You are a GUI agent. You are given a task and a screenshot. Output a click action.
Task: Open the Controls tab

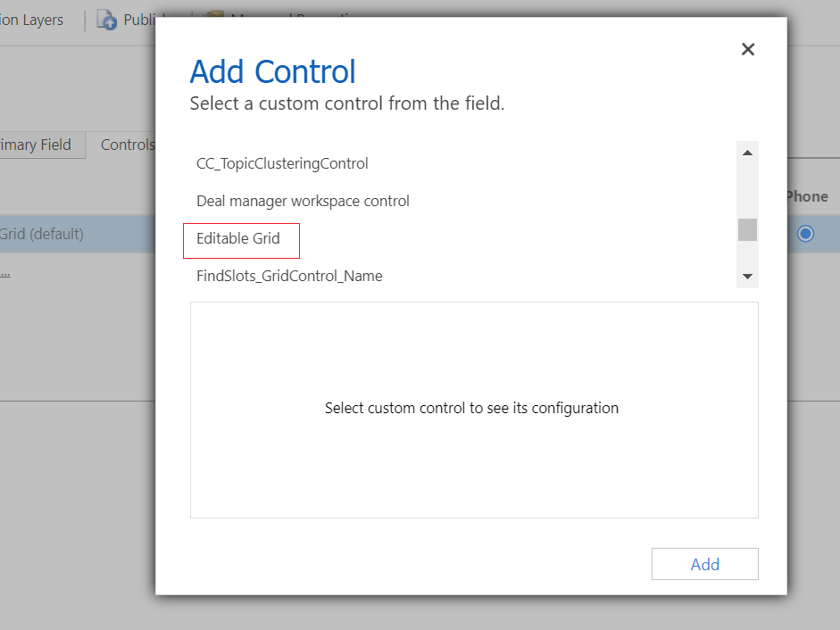click(127, 145)
